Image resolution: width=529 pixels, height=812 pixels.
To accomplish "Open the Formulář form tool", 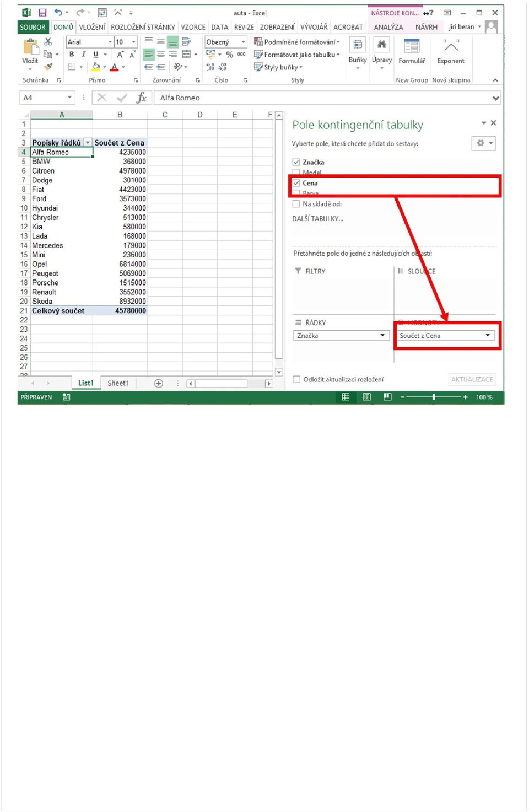I will [x=412, y=52].
